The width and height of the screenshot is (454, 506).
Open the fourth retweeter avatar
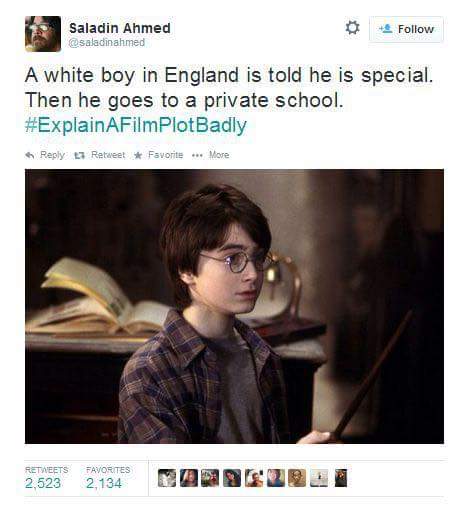(x=232, y=478)
